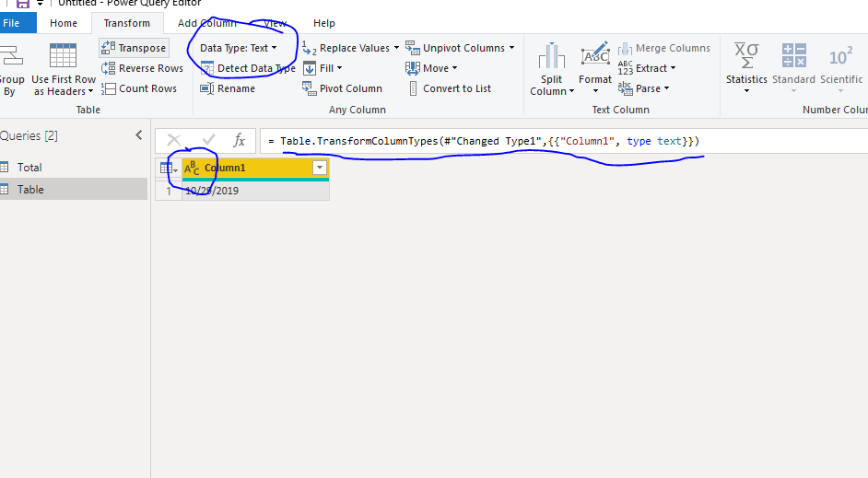
Task: Click the ABC type icon on Column1
Action: coord(192,168)
